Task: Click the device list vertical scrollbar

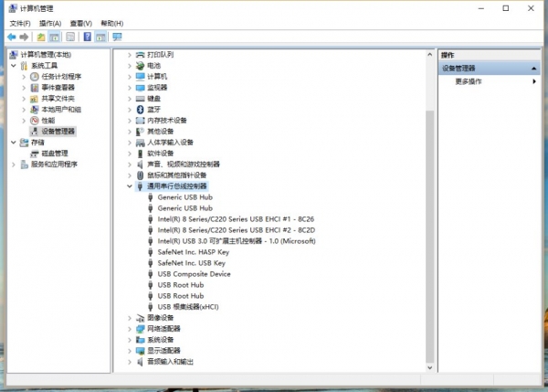Action: point(430,228)
